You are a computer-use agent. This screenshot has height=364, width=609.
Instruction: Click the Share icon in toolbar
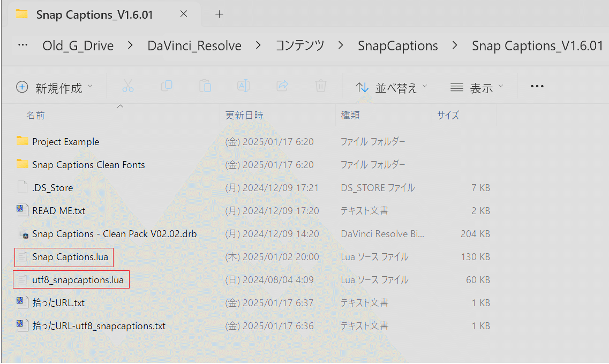point(282,86)
